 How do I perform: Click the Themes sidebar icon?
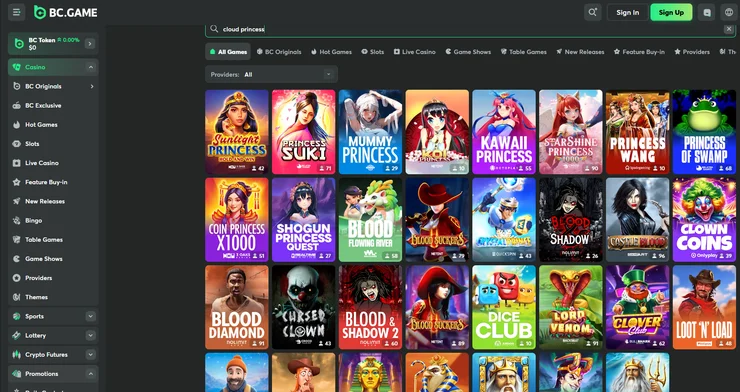pos(17,297)
